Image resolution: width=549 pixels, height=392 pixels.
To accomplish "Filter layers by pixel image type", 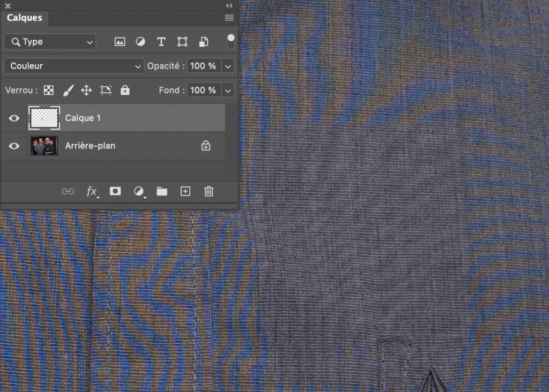I will point(120,42).
